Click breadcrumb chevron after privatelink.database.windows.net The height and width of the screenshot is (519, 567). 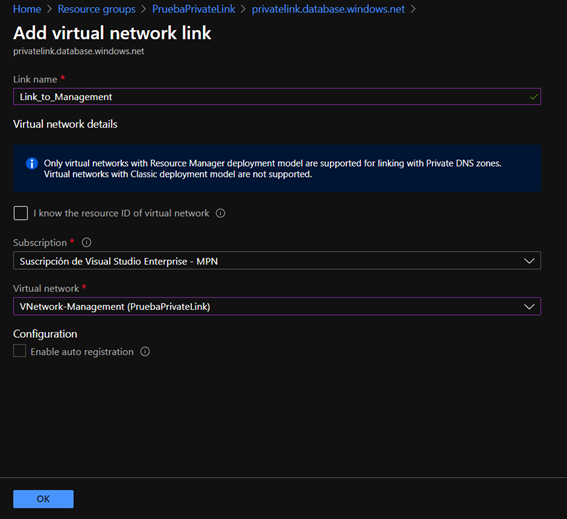point(413,9)
